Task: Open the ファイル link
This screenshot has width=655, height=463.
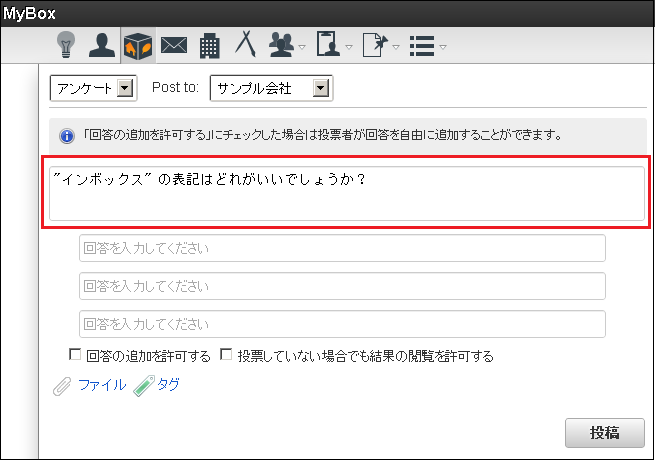Action: click(102, 385)
